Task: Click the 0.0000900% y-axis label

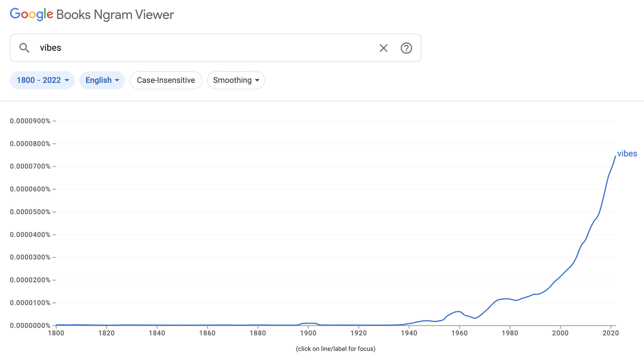Action: [x=30, y=121]
